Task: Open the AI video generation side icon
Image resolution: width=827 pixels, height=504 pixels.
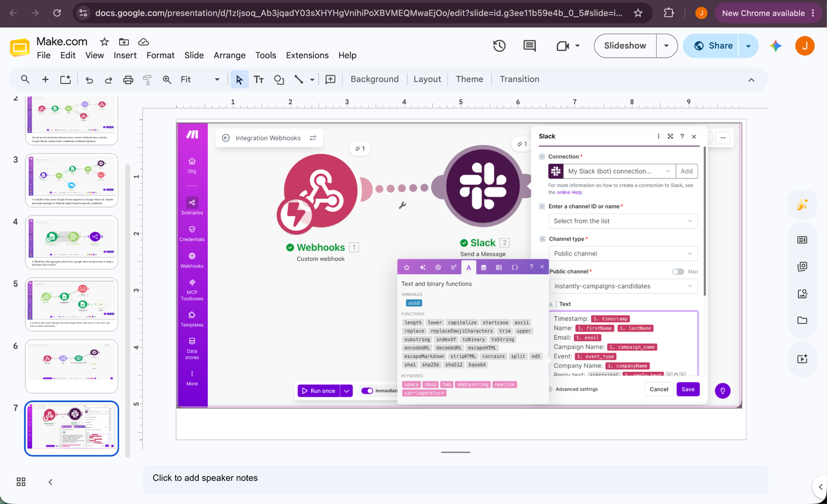Action: [x=802, y=359]
